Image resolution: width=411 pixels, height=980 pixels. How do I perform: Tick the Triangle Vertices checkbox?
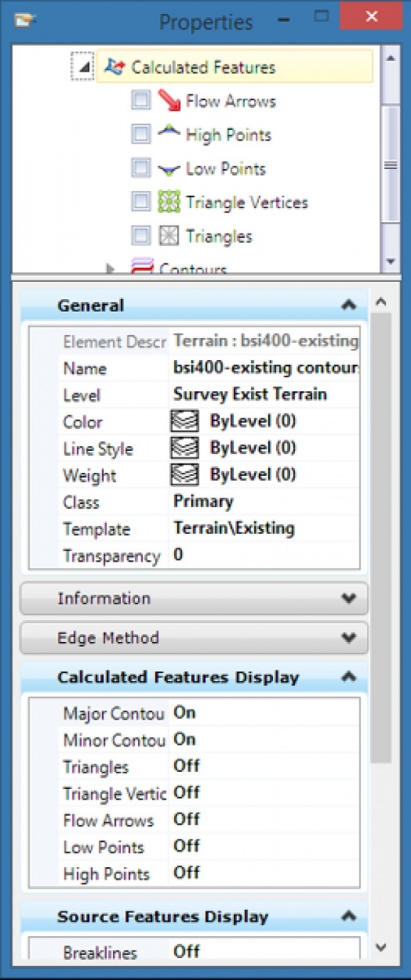141,202
